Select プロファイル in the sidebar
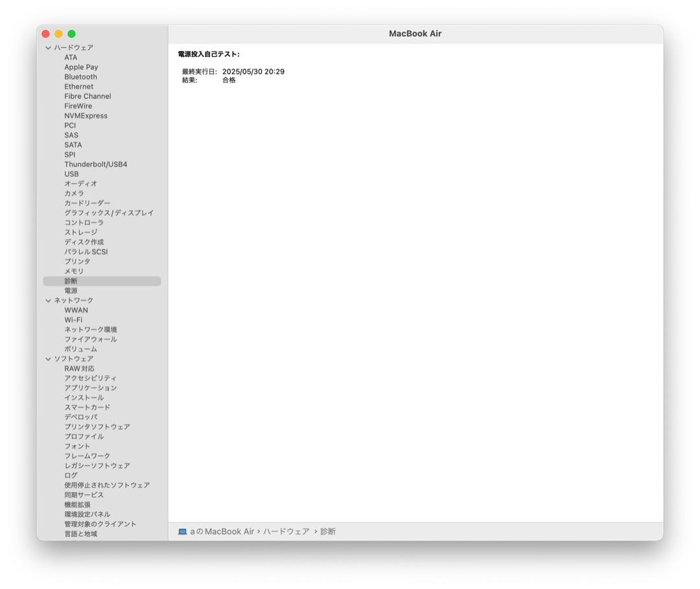The height and width of the screenshot is (589, 700). (84, 437)
